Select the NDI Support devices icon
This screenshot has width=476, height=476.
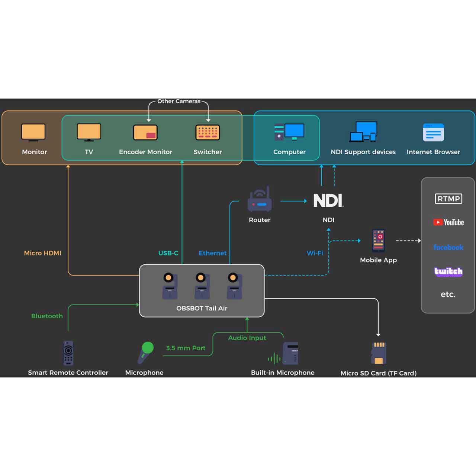point(363,132)
